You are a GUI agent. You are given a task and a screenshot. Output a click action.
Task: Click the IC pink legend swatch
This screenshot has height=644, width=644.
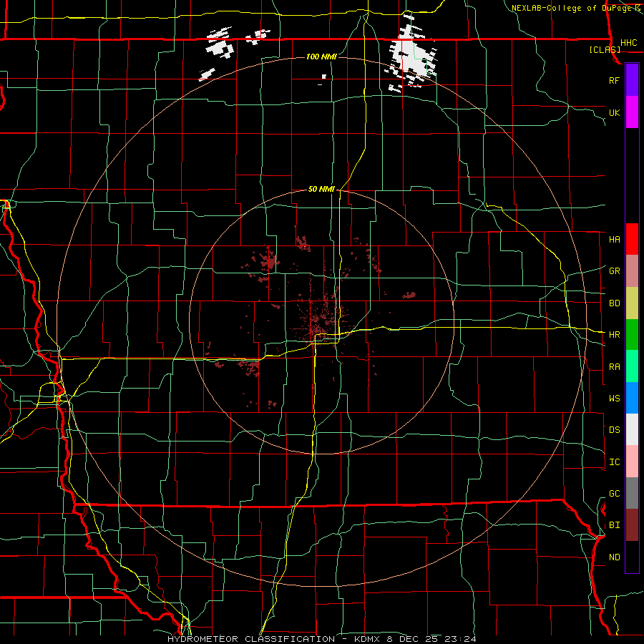[632, 462]
